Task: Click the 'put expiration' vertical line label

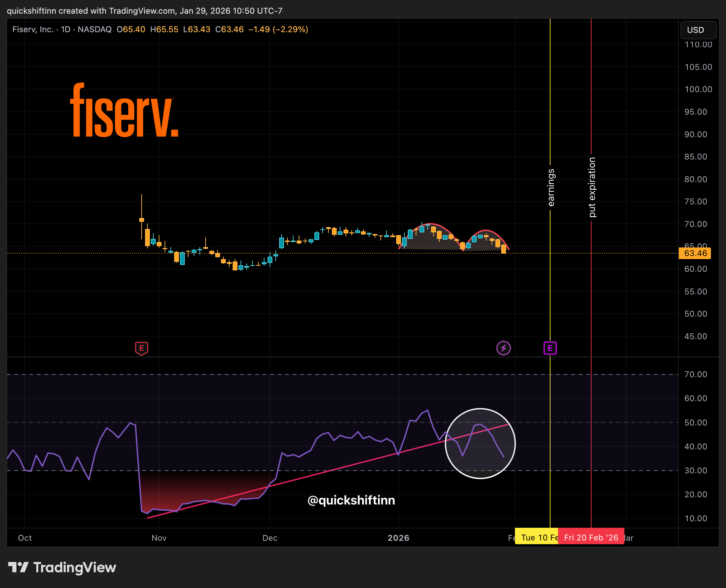Action: click(x=592, y=187)
